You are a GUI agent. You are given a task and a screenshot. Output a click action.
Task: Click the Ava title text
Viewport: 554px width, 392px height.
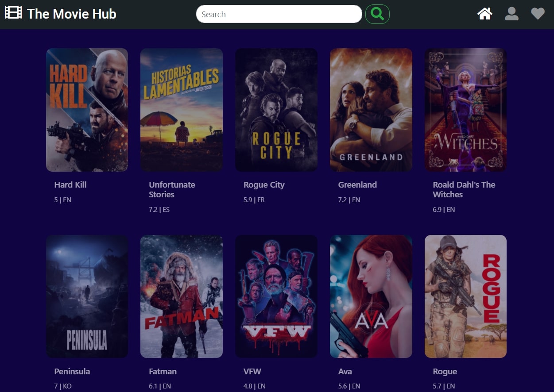coord(345,372)
